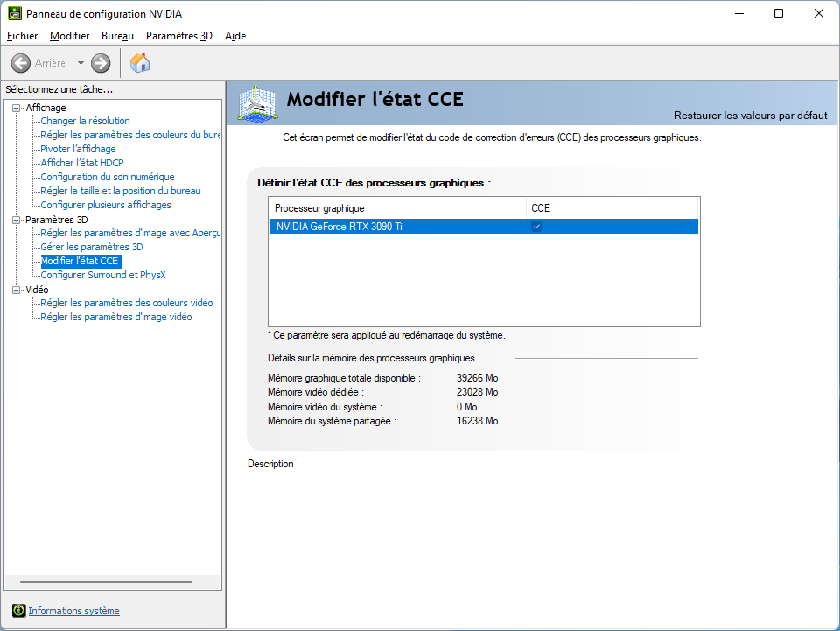This screenshot has width=840, height=631.
Task: Click the Back arrow icon (Arrière)
Action: tap(21, 63)
